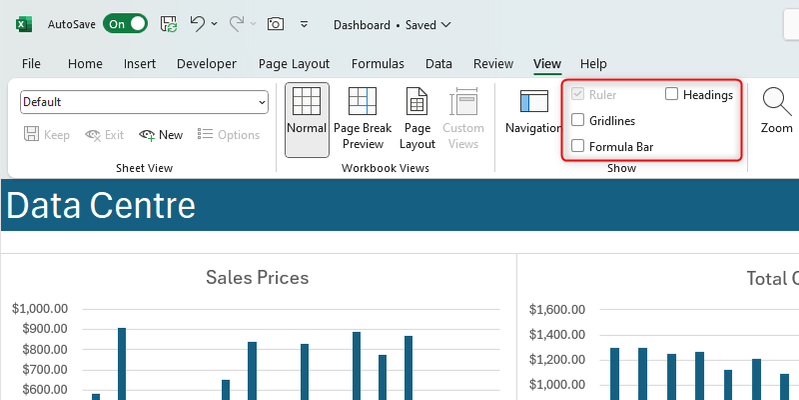799x400 pixels.
Task: Click the $1,400.00 axis label on the right chart
Action: click(557, 335)
